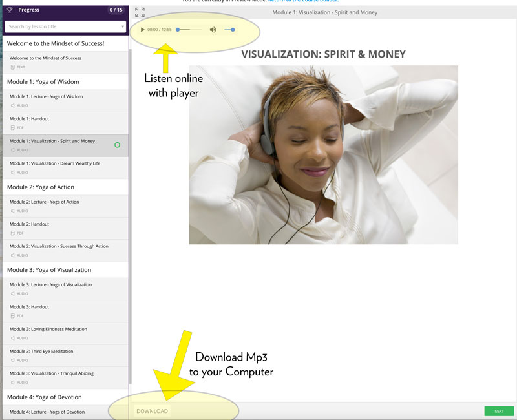Click the 0 / 15 progress counter
517x420 pixels.
[116, 10]
